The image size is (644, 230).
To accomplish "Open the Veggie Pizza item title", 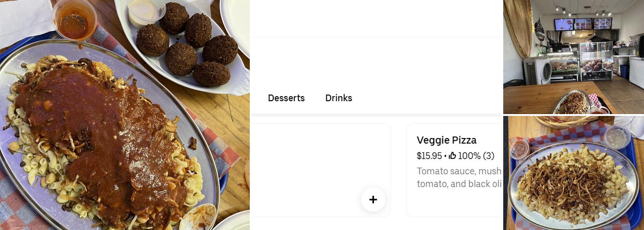I will [x=446, y=140].
